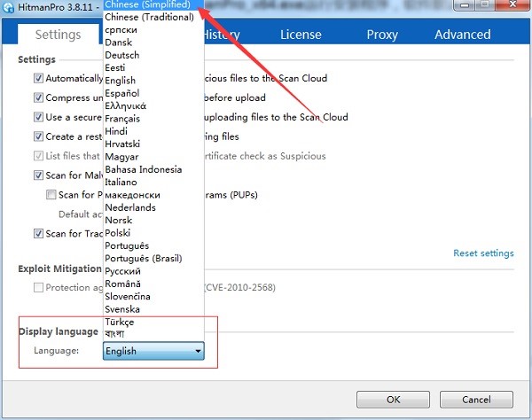Choose Português (Brasil) language entry
The image size is (532, 420).
point(142,258)
